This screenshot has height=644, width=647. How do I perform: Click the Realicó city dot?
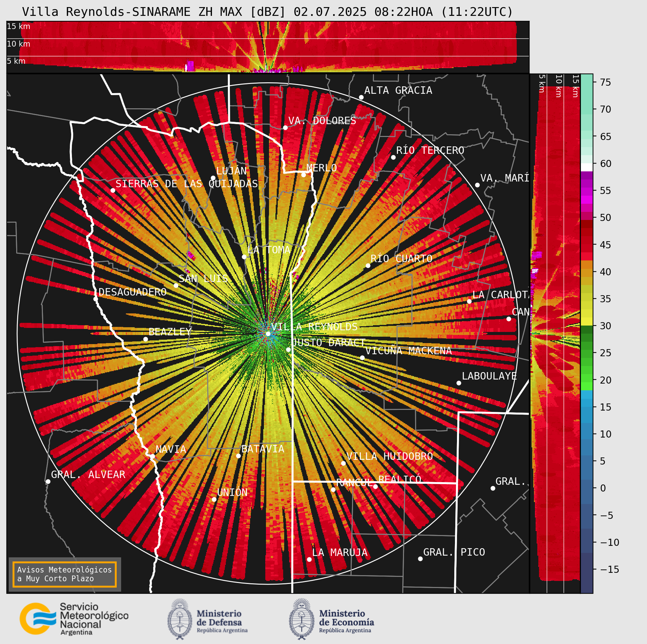pyautogui.click(x=375, y=486)
